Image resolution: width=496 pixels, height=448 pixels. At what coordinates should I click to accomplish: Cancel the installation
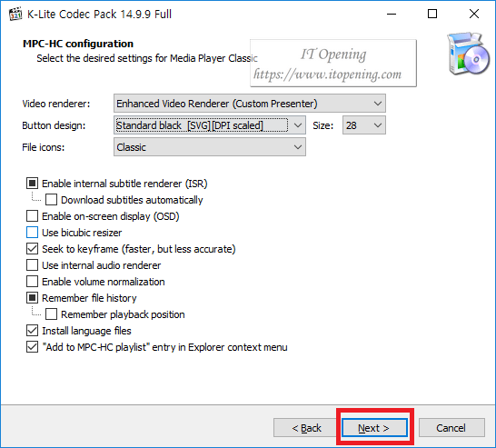coord(451,428)
